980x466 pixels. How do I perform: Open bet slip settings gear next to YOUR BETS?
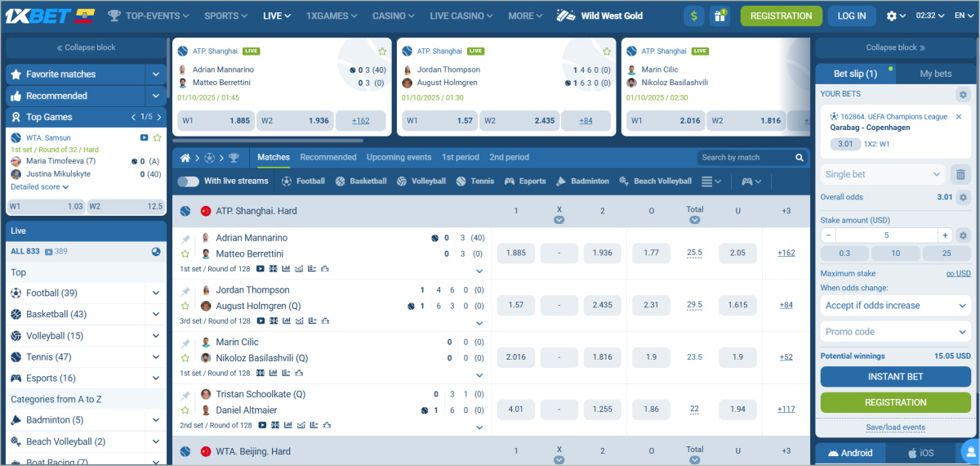coord(963,95)
